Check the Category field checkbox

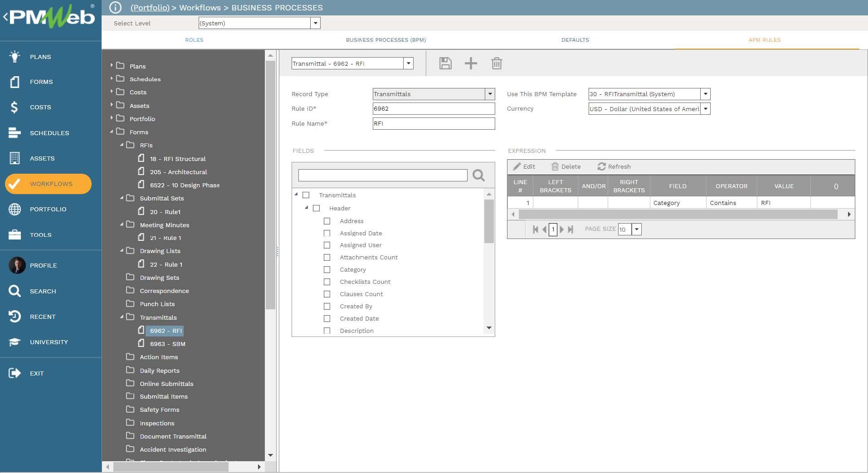327,269
